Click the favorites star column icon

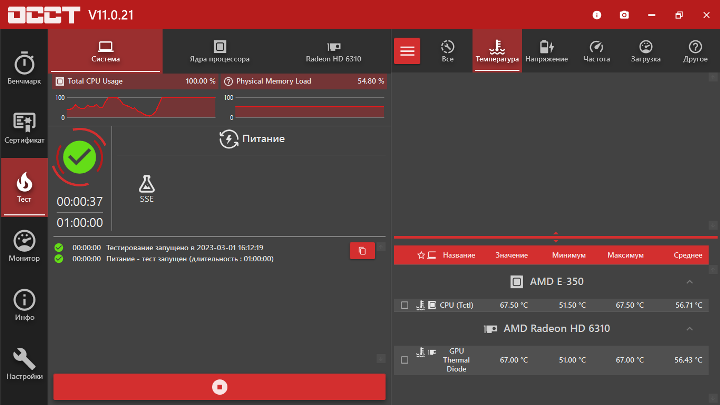tap(421, 255)
